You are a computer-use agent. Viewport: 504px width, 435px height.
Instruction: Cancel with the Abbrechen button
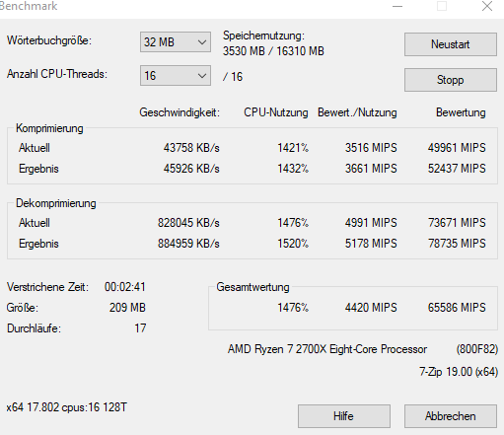point(451,416)
